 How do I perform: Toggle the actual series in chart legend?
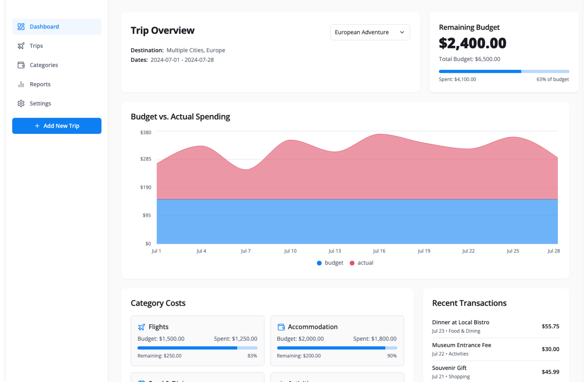tap(361, 263)
